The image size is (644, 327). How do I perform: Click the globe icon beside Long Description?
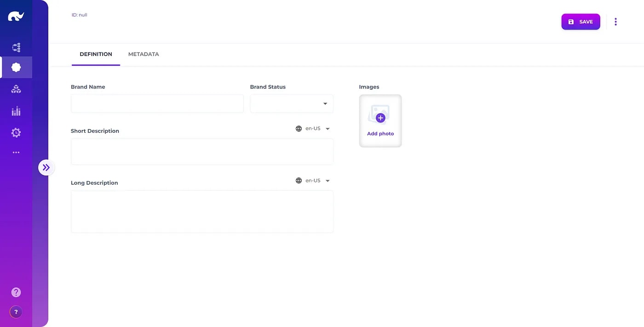point(299,181)
